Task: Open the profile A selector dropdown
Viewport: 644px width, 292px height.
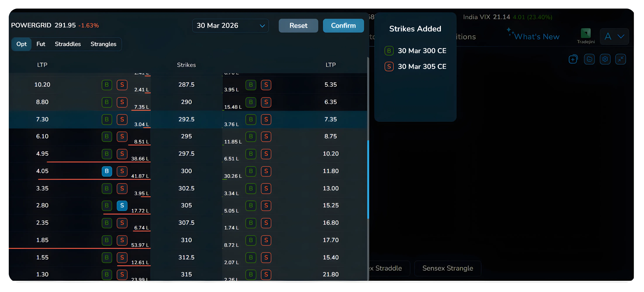Action: pyautogui.click(x=608, y=37)
